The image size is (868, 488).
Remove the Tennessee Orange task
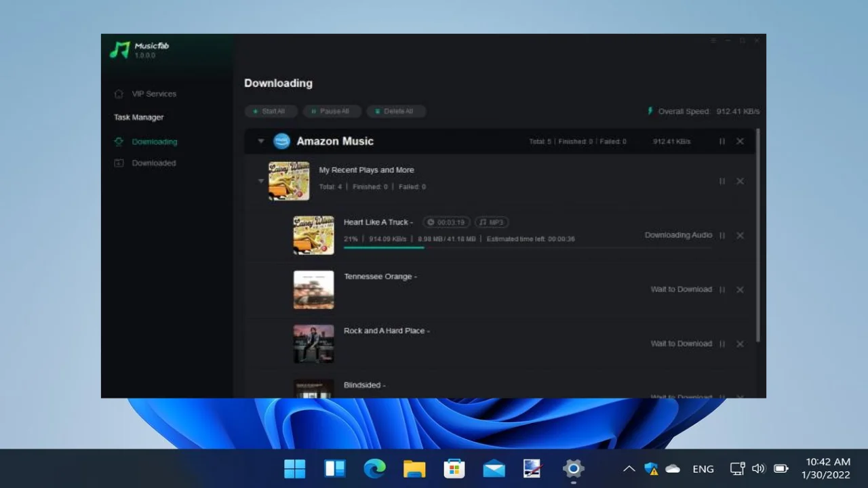pos(740,289)
